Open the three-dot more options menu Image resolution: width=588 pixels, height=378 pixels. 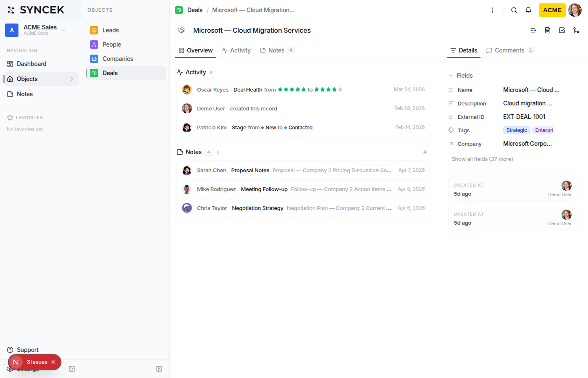[x=493, y=10]
